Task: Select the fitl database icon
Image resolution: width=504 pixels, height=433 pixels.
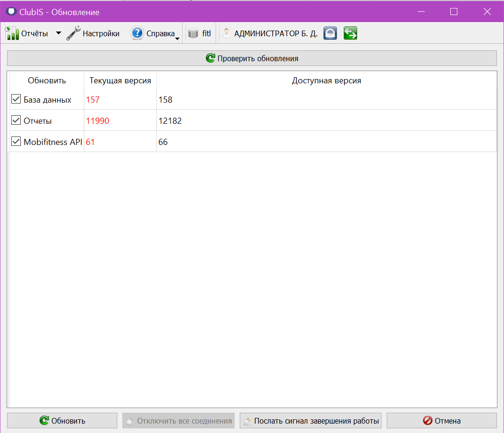Action: (193, 33)
